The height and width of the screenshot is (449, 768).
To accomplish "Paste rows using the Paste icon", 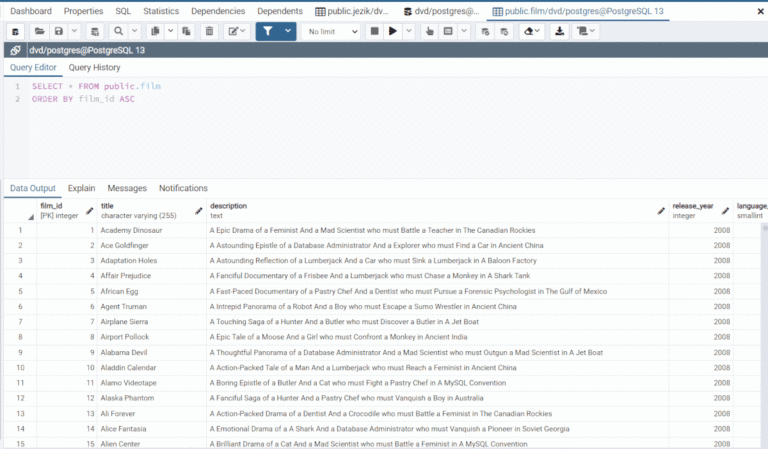I will point(186,32).
